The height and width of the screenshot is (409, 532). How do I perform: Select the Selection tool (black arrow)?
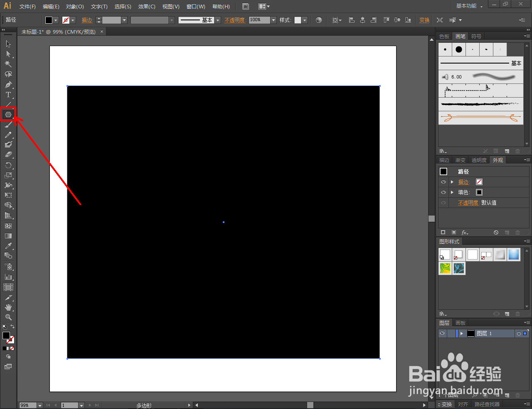8,44
